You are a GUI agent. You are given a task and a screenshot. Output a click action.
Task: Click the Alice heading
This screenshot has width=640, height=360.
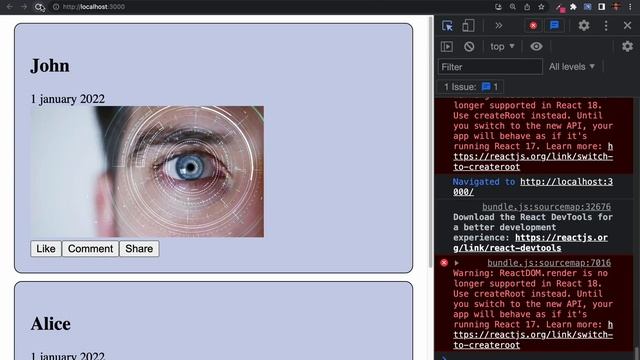point(51,324)
